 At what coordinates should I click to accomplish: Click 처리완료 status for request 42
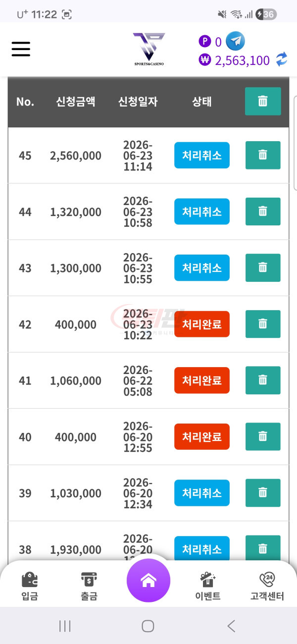tap(202, 324)
